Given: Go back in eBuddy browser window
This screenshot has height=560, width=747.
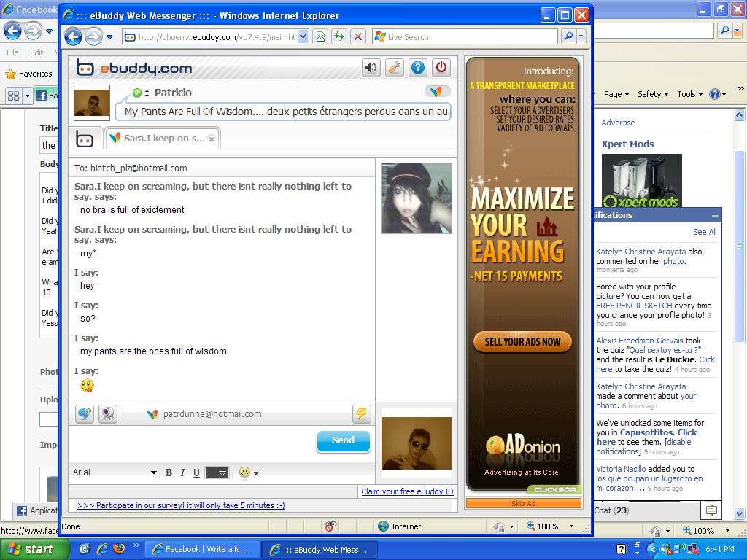Looking at the screenshot, I should pyautogui.click(x=74, y=36).
